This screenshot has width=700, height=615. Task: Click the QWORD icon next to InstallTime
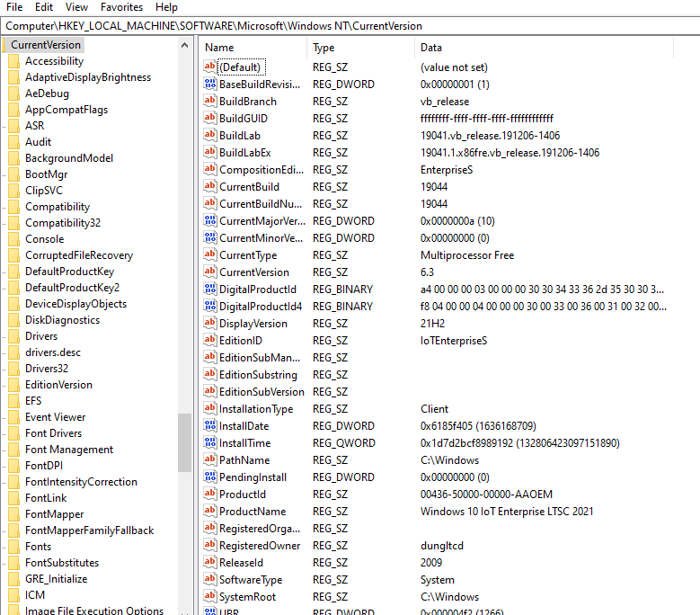(210, 442)
